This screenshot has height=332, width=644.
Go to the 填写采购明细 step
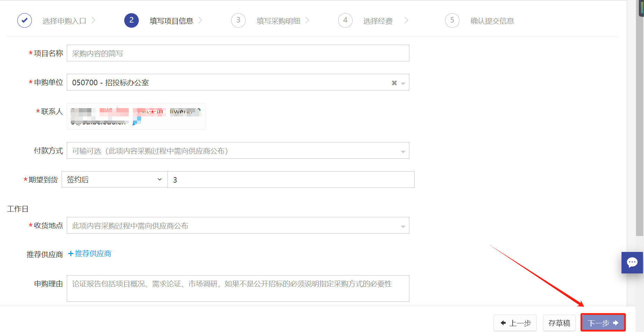(x=278, y=21)
